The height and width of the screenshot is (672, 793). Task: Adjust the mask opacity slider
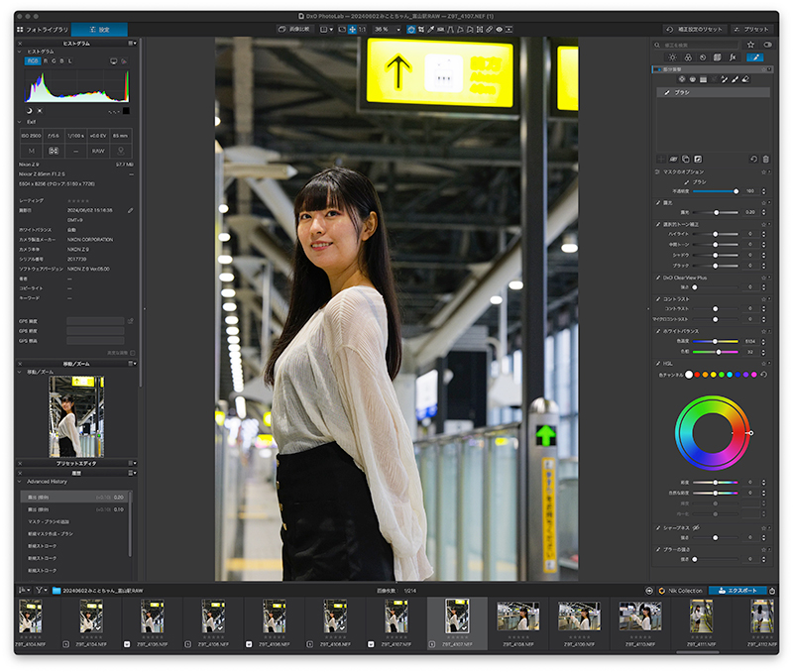tap(715, 191)
